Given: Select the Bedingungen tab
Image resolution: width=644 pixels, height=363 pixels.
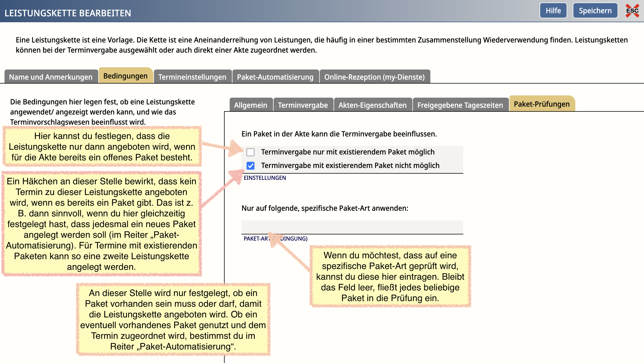Looking at the screenshot, I should [126, 76].
